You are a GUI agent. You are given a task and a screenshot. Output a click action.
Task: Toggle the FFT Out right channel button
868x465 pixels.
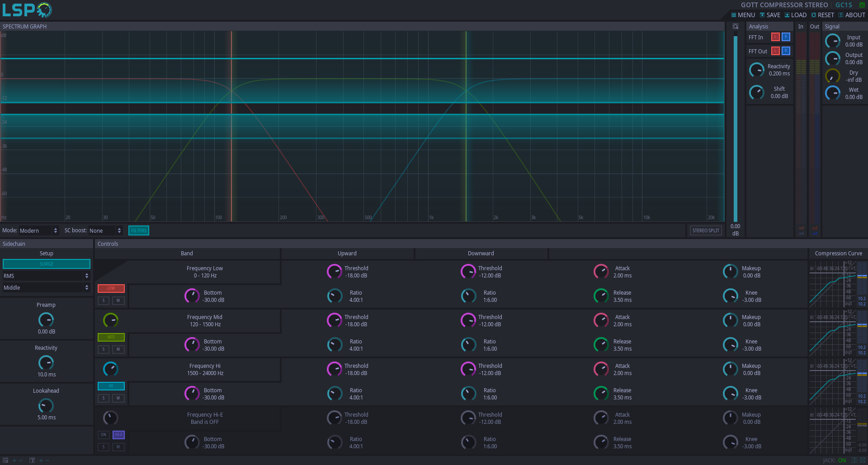point(786,51)
